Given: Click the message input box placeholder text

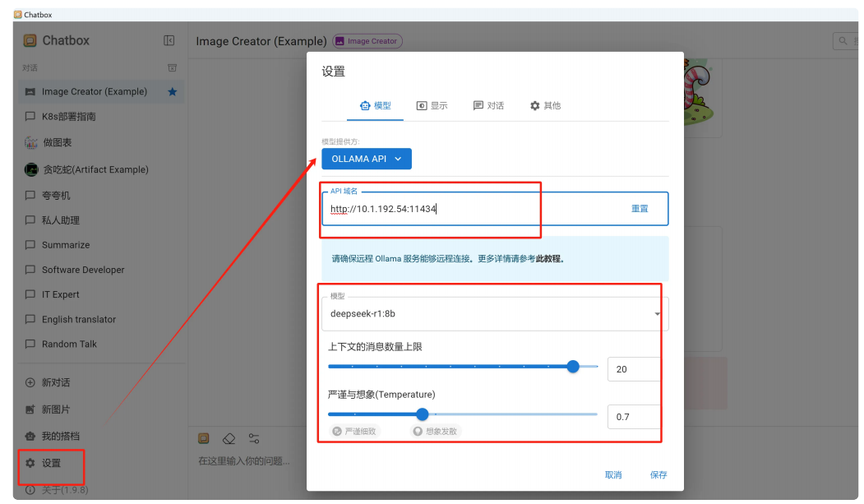Looking at the screenshot, I should point(244,460).
